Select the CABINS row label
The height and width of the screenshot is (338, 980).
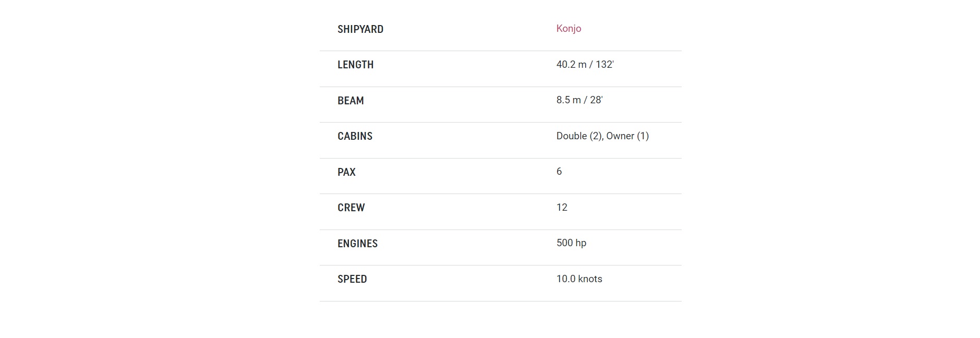coord(355,136)
